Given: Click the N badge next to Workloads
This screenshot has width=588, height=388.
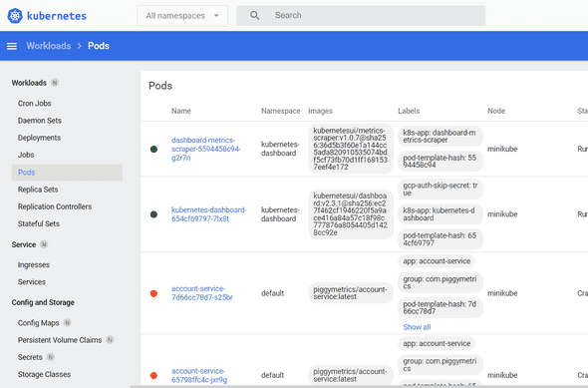Looking at the screenshot, I should [x=55, y=83].
